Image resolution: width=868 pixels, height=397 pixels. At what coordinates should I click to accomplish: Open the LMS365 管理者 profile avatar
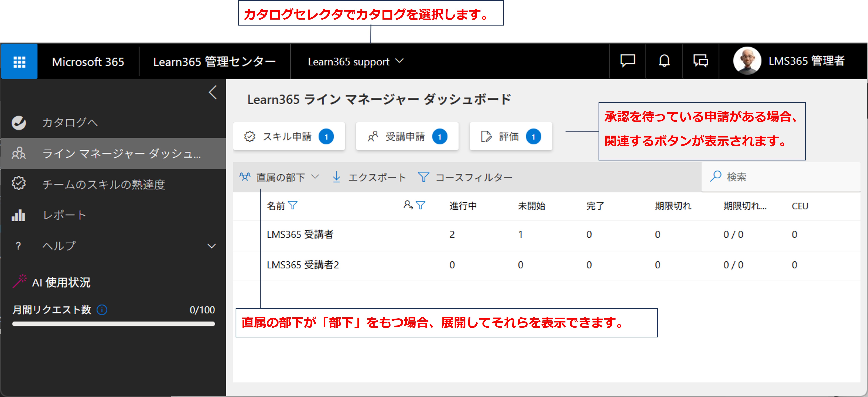(x=747, y=61)
